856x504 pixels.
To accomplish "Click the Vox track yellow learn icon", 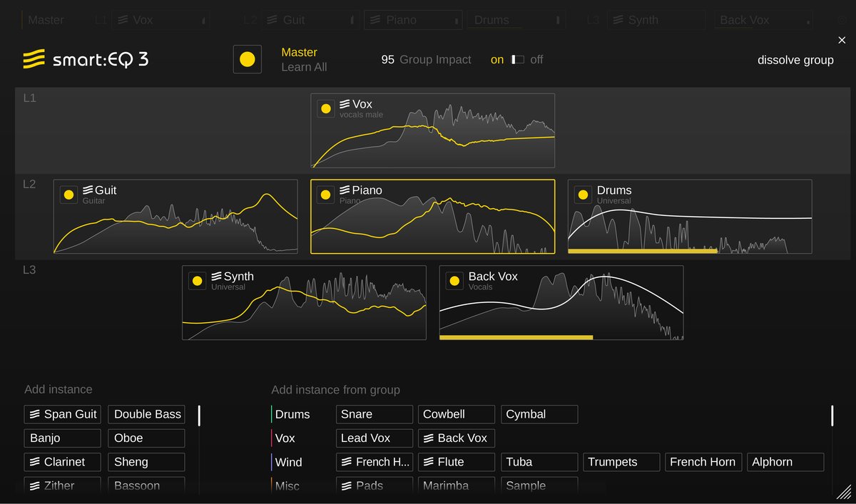I will pyautogui.click(x=325, y=108).
